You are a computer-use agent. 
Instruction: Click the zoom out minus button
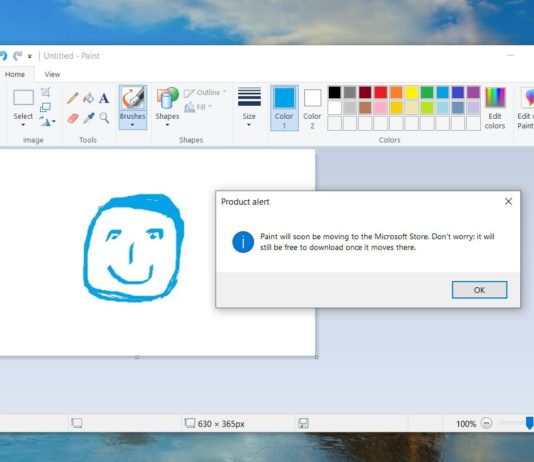click(x=486, y=423)
